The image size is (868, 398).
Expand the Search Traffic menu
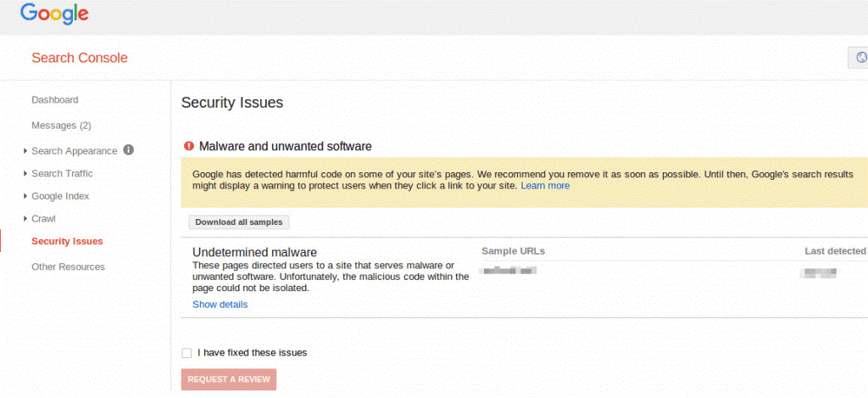[62, 174]
